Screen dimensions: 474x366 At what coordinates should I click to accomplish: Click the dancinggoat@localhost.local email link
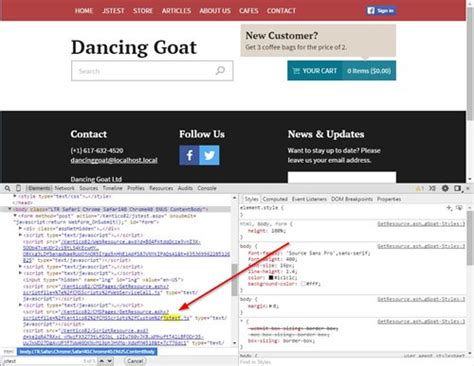click(x=114, y=160)
